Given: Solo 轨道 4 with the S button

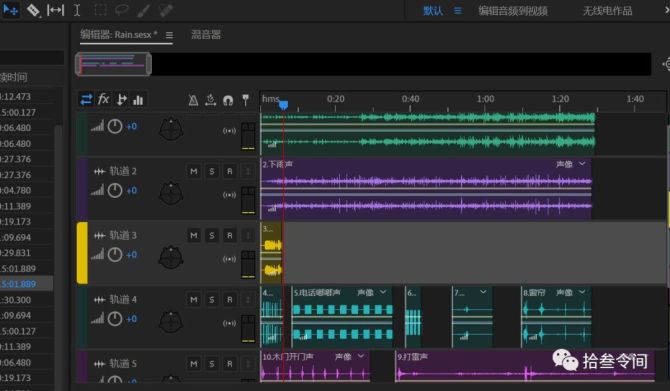Looking at the screenshot, I should coord(212,300).
